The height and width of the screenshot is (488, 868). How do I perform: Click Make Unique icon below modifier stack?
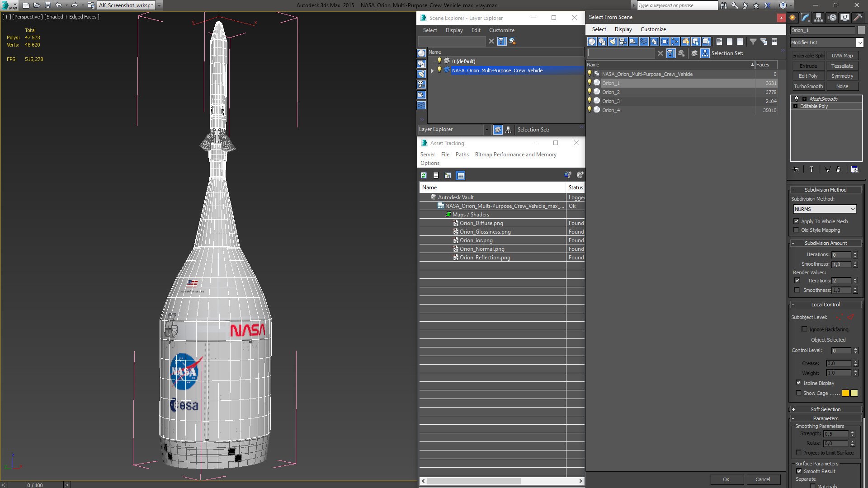coord(827,169)
